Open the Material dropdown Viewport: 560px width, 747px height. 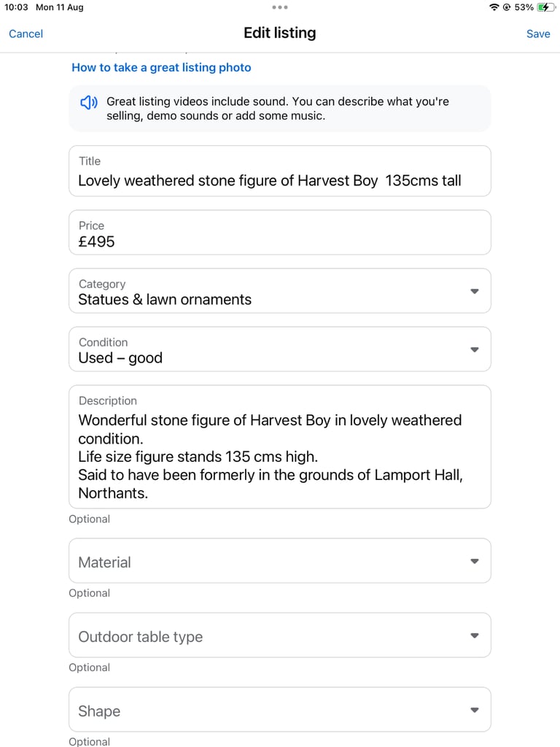pos(280,561)
